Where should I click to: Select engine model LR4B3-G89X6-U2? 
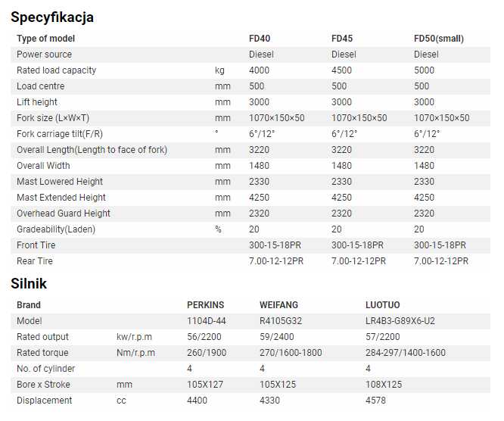click(x=400, y=321)
